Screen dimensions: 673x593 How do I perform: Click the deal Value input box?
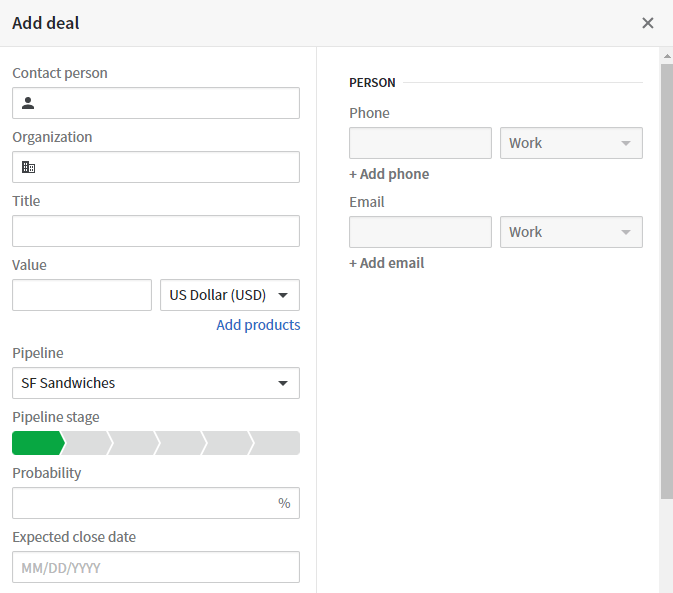point(82,295)
